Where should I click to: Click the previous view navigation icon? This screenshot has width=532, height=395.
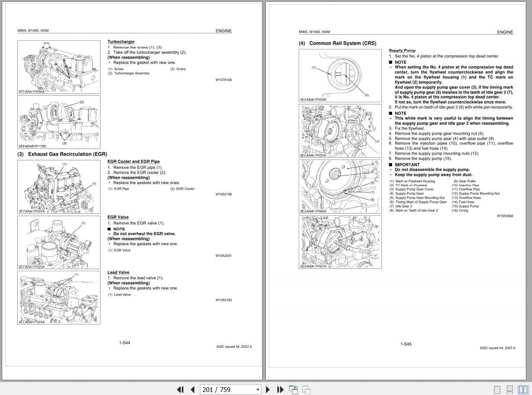293,389
